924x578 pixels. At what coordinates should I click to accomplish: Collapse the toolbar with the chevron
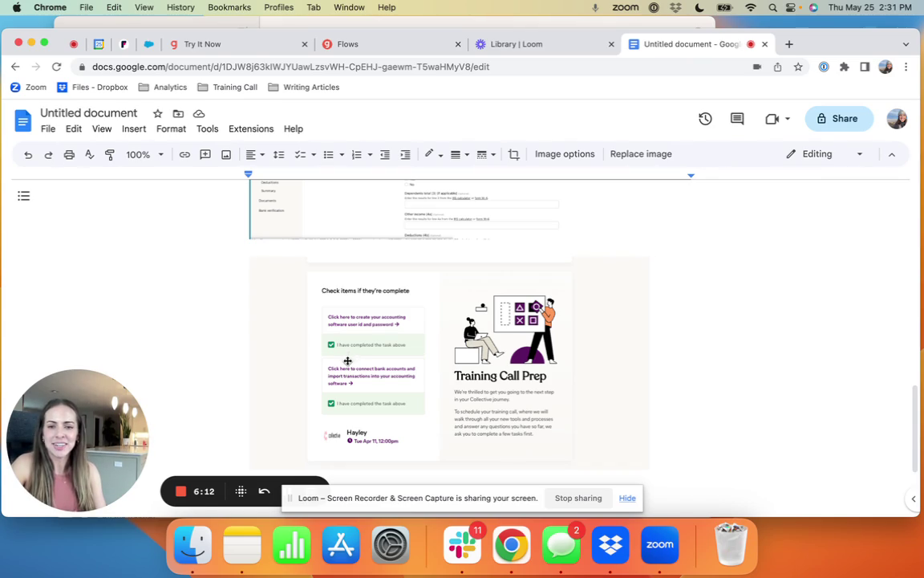point(892,154)
